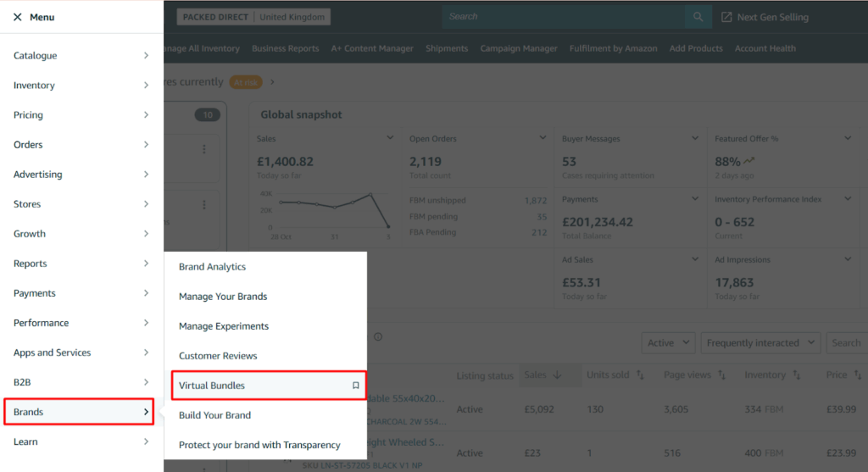Click the top search input field
The width and height of the screenshot is (868, 472).
(563, 17)
